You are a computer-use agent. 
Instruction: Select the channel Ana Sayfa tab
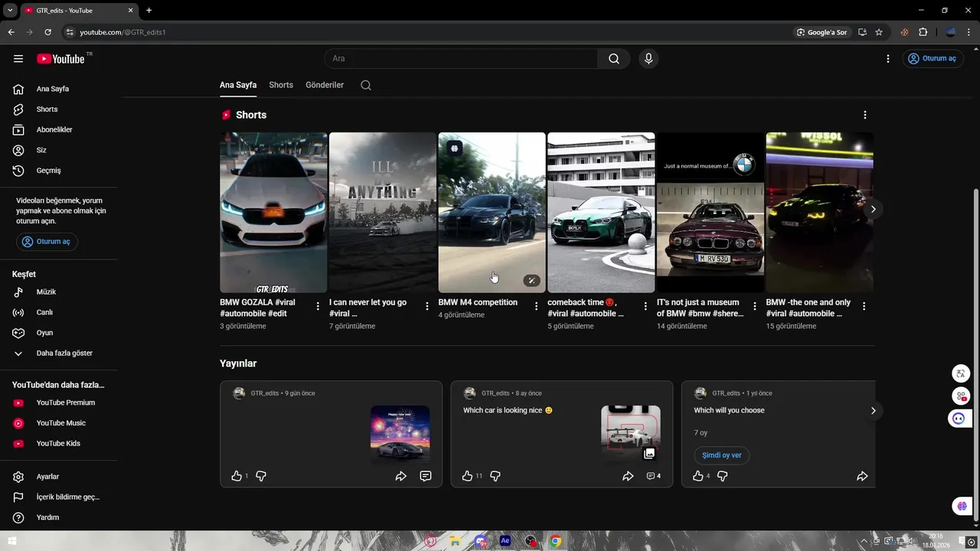click(238, 85)
